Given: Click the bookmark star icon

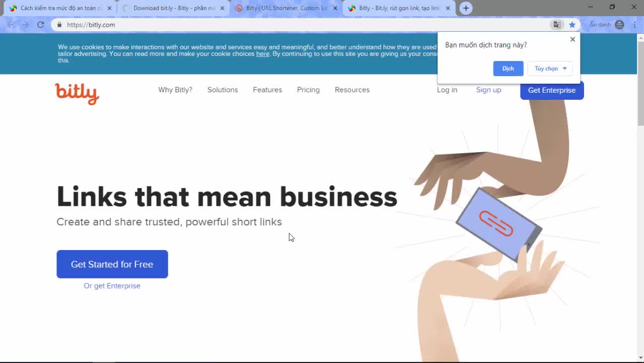Looking at the screenshot, I should pos(572,25).
